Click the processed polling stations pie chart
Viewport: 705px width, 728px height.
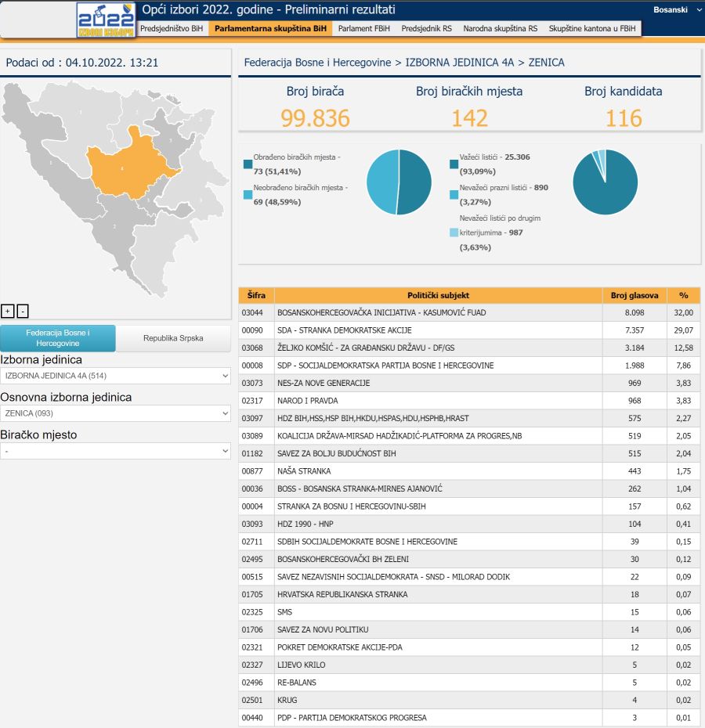pyautogui.click(x=399, y=182)
